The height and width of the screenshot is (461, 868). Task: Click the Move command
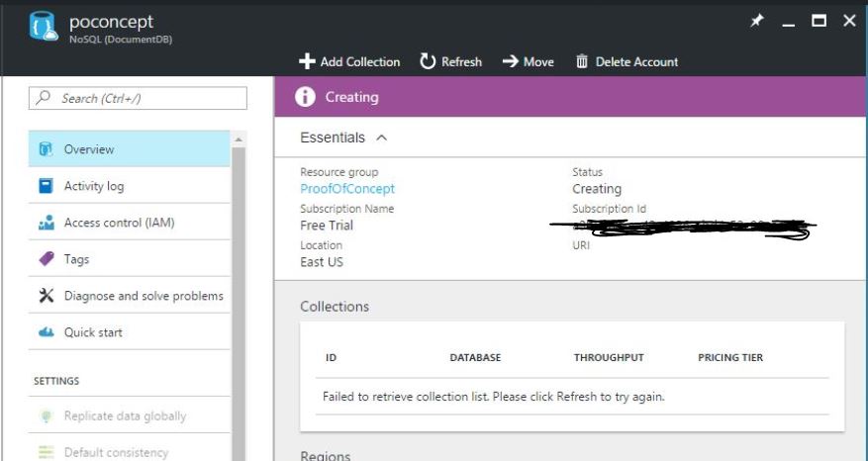tap(529, 61)
